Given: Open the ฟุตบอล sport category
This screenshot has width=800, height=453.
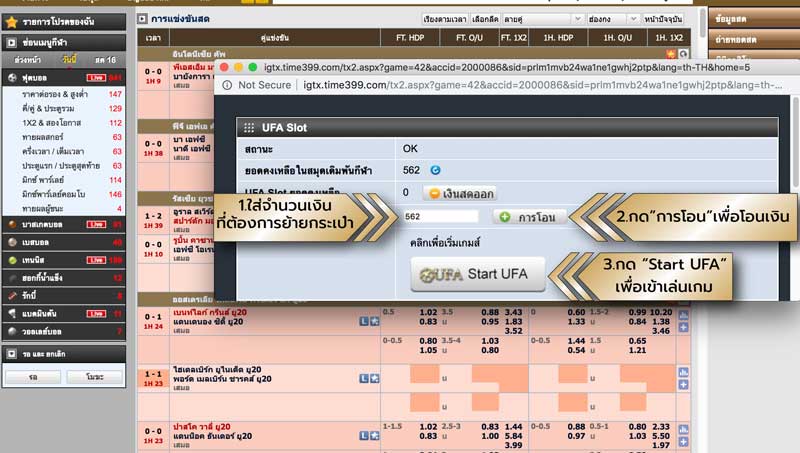Looking at the screenshot, I should click(x=64, y=78).
